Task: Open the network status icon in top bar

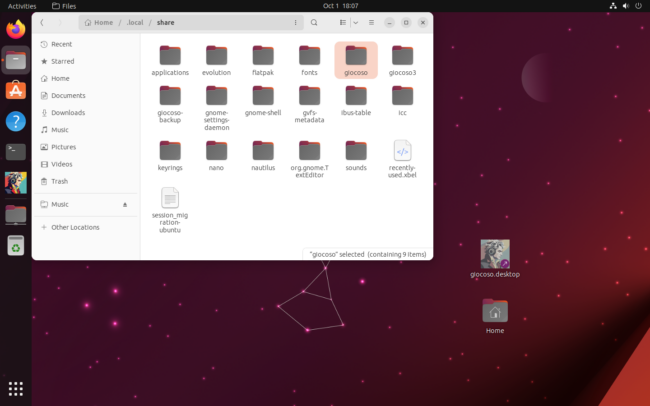Action: point(613,6)
